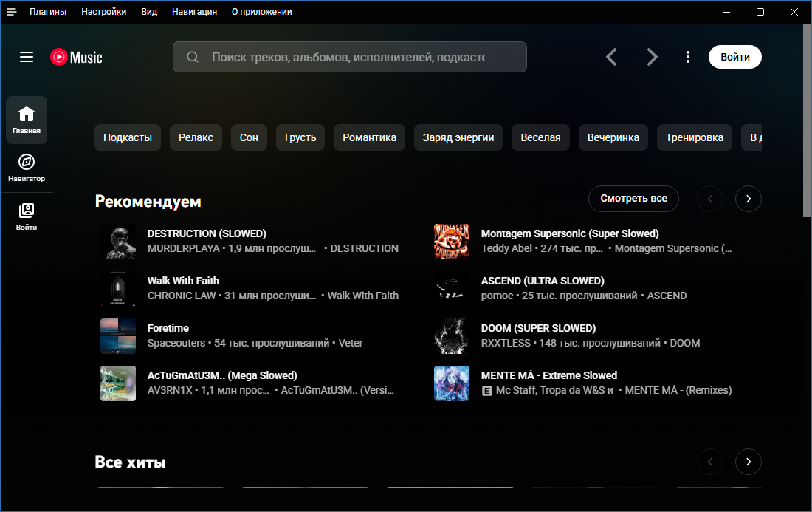Open the DESTRUCTION (SLOWED) album thumbnail
This screenshot has height=512, width=812.
(x=118, y=242)
